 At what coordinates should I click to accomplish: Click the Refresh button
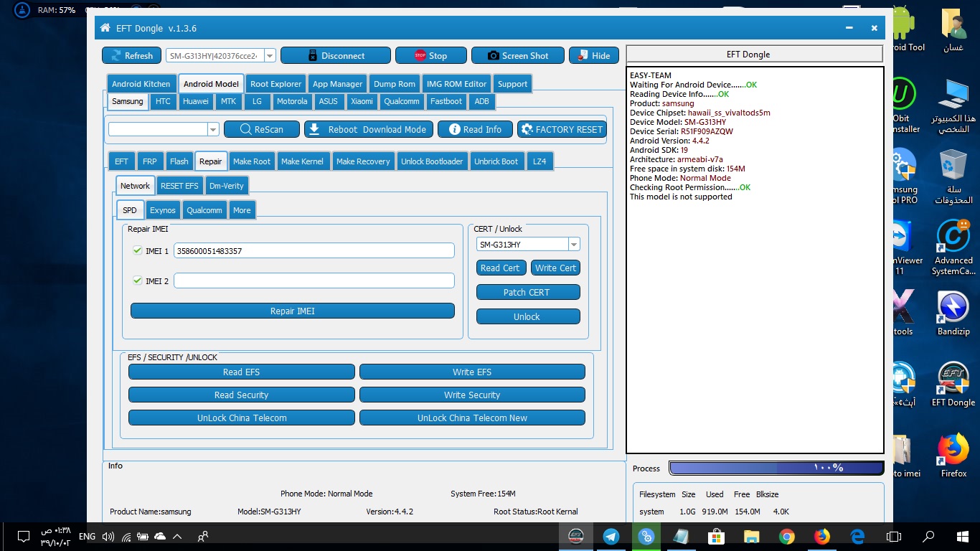click(131, 55)
